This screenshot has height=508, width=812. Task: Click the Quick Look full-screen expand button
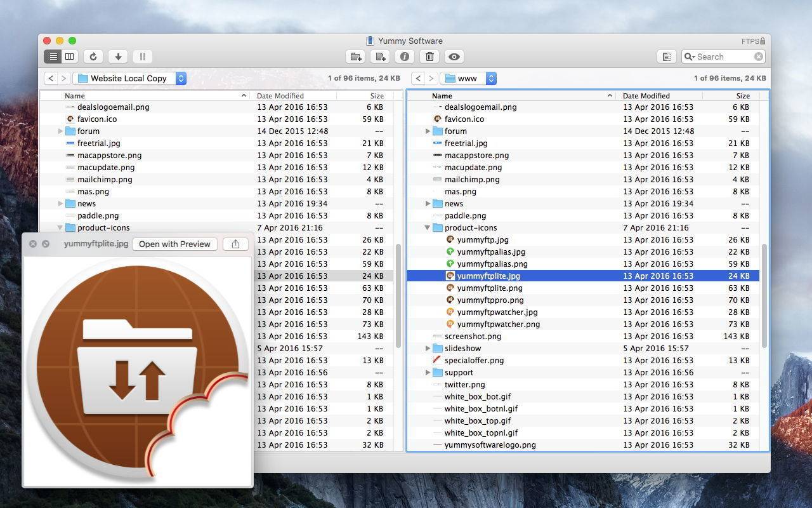[x=46, y=244]
